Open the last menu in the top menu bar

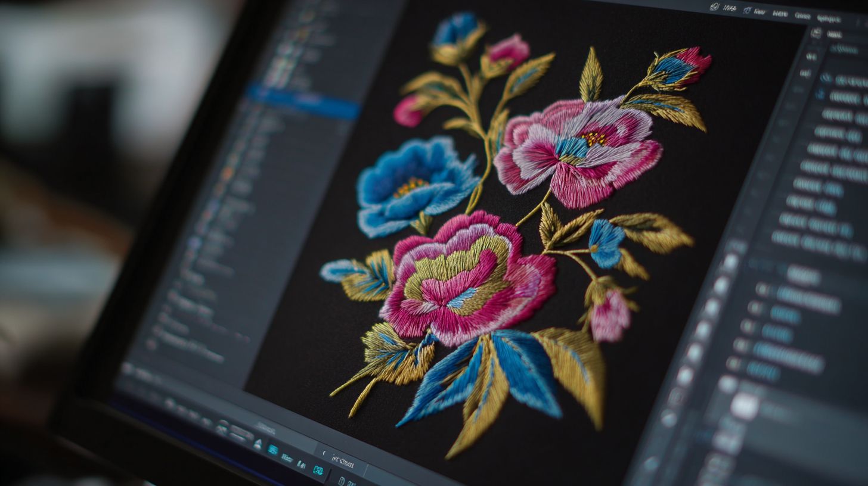[829, 19]
